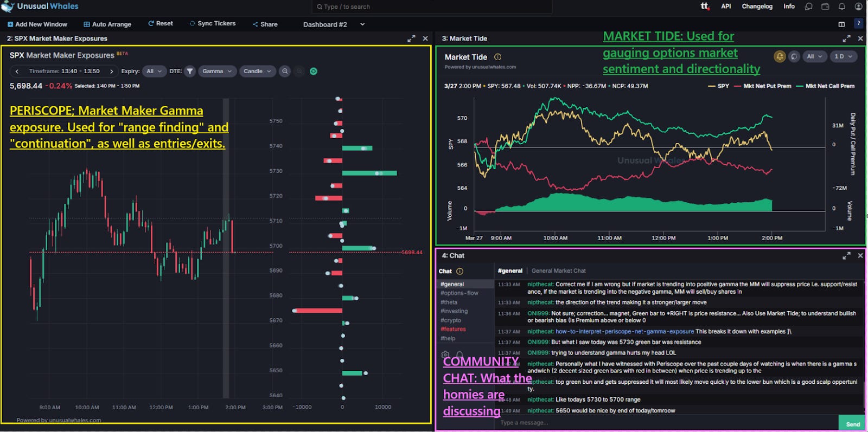Click Sync Tickers button
Image resolution: width=868 pixels, height=432 pixels.
[x=213, y=24]
